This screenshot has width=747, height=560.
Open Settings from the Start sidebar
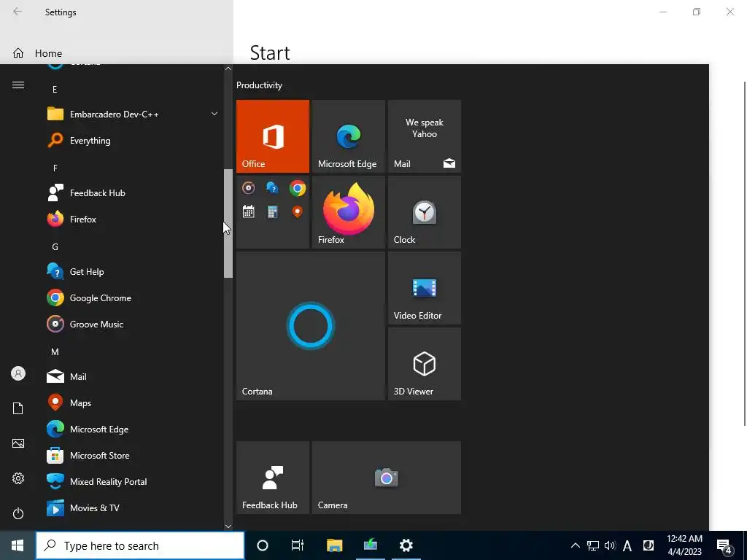pyautogui.click(x=18, y=478)
